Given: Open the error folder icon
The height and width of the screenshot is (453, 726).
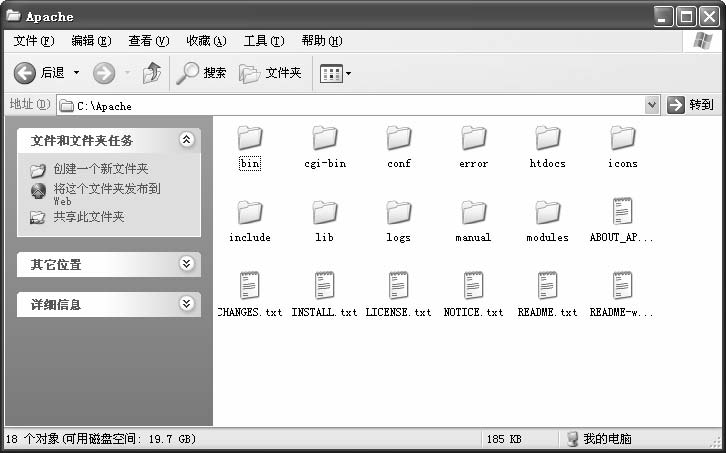Looking at the screenshot, I should (474, 138).
